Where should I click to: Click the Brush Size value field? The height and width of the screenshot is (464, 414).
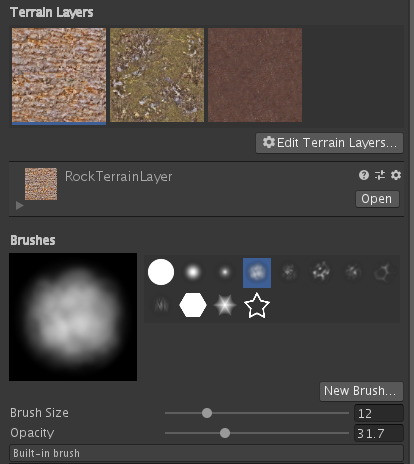tap(379, 413)
